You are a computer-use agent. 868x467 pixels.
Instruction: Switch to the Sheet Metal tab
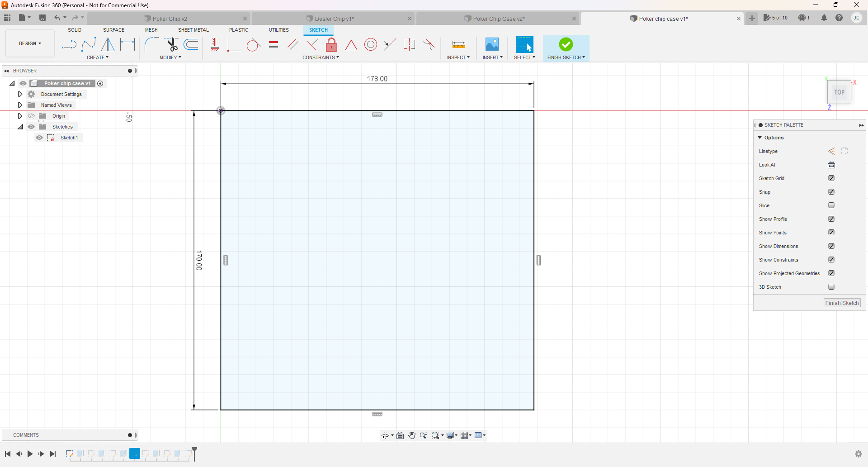coord(193,30)
